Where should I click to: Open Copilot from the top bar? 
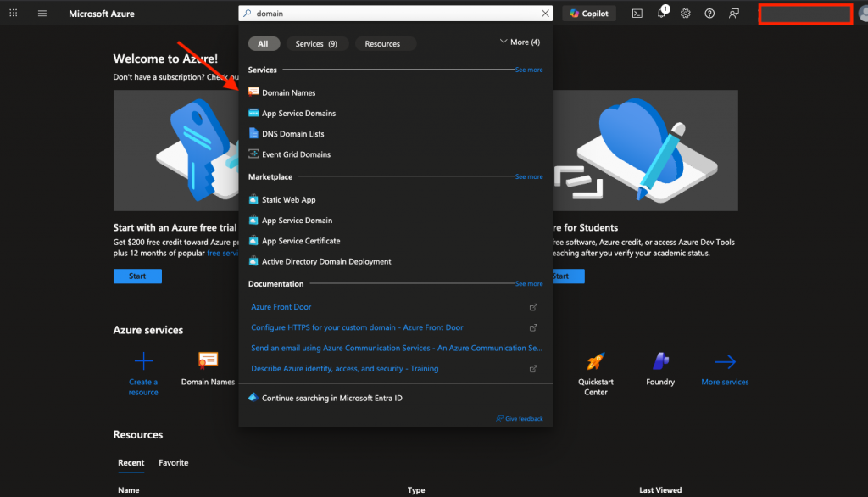click(x=589, y=14)
